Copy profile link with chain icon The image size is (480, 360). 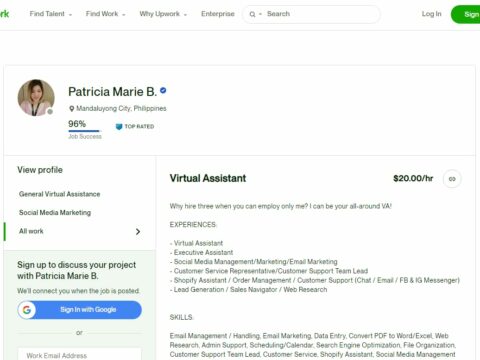point(452,179)
